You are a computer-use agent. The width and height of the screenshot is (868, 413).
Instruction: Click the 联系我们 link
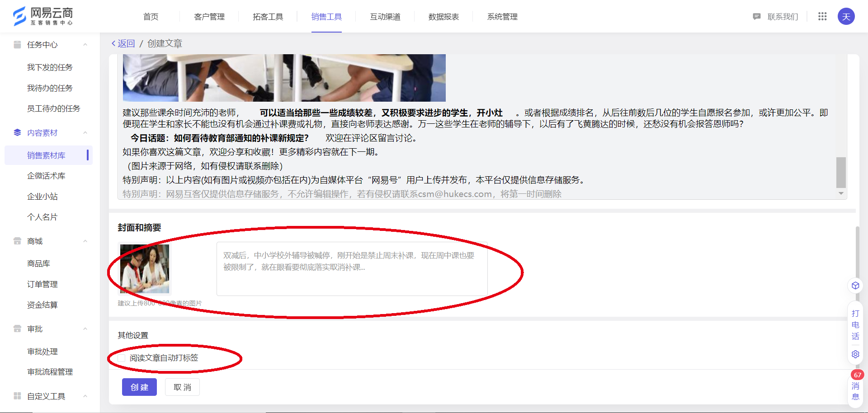(x=783, y=17)
